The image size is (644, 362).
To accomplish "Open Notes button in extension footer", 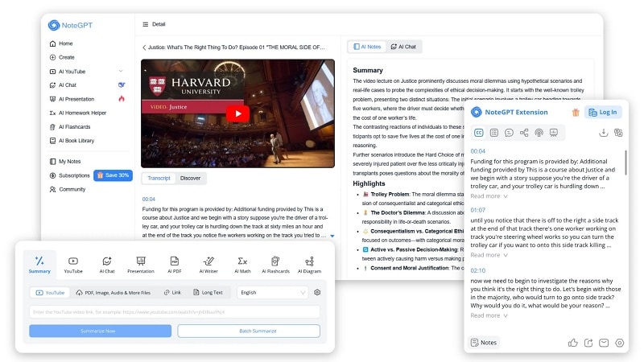I will pos(484,343).
